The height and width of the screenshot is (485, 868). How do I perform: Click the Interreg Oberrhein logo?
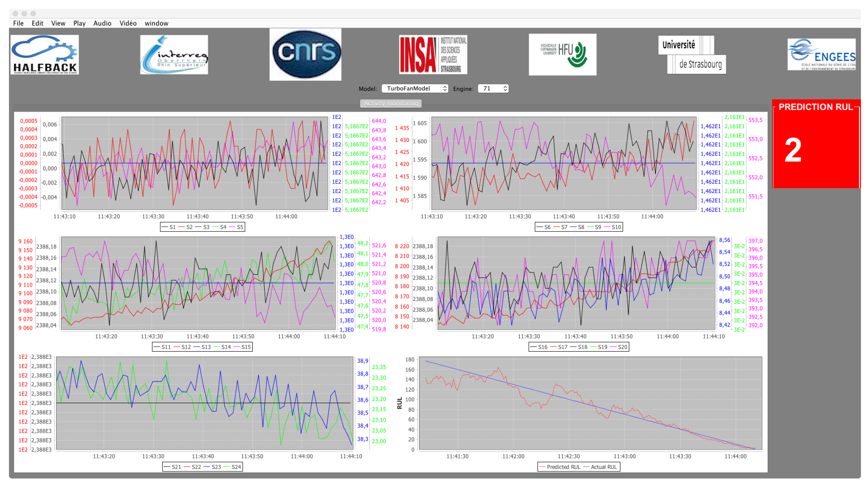(174, 55)
